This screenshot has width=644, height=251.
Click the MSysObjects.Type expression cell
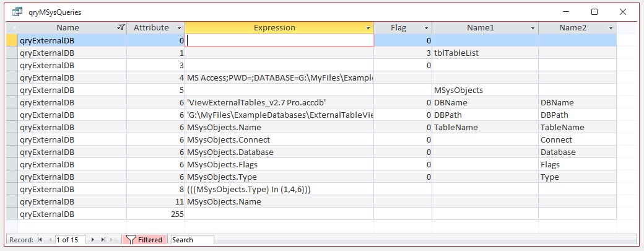pyautogui.click(x=279, y=177)
